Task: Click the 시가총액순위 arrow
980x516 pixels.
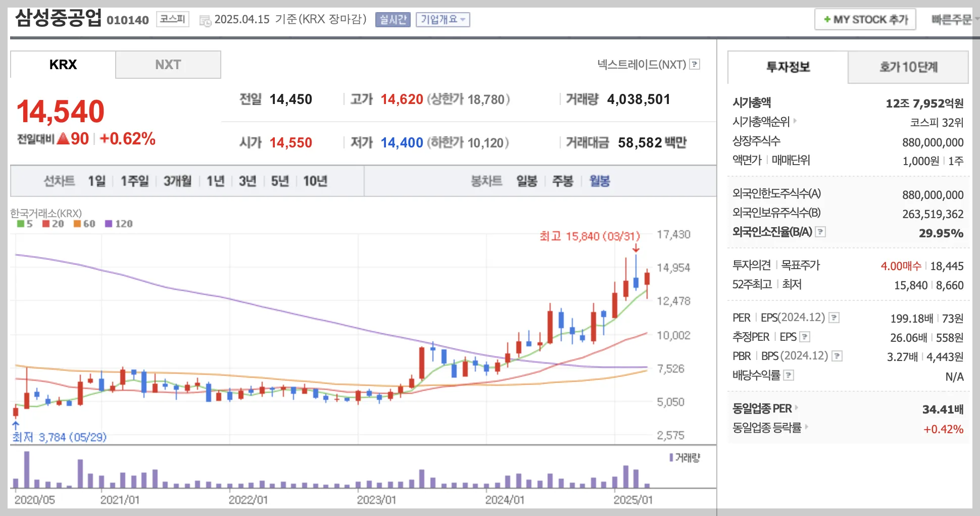Action: (x=795, y=121)
